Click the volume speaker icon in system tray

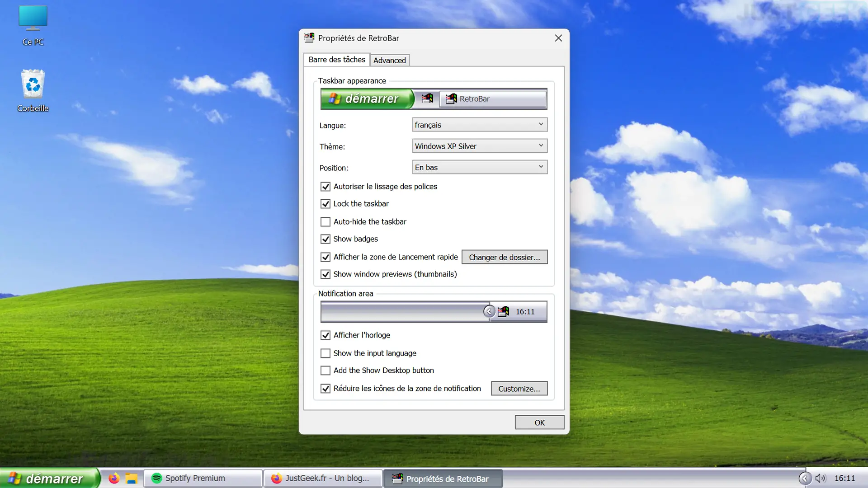(x=821, y=479)
